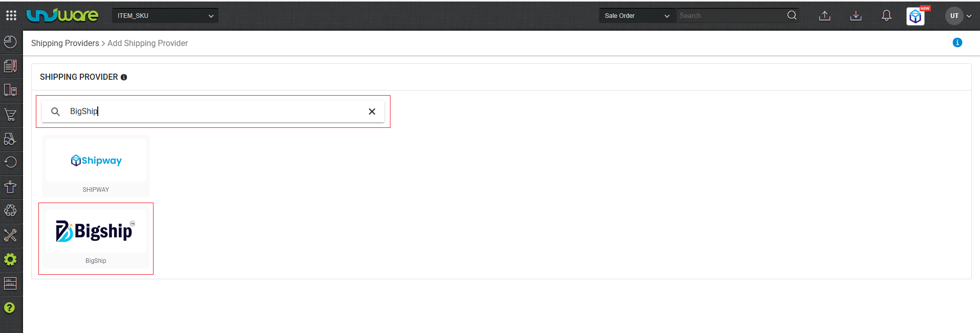Open the crossed wrench-and-screwdriver sidebar icon
This screenshot has height=333, width=980.
10,235
